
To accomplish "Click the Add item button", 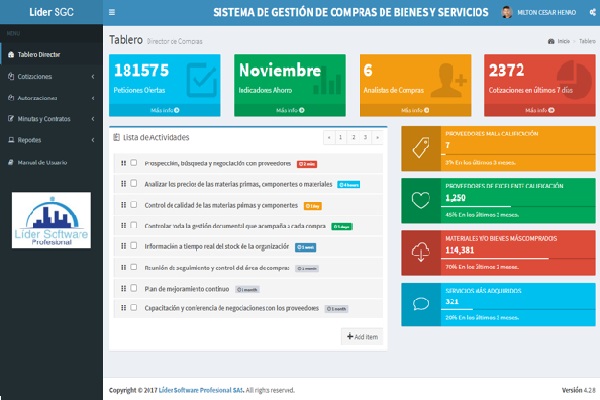I will tap(361, 337).
